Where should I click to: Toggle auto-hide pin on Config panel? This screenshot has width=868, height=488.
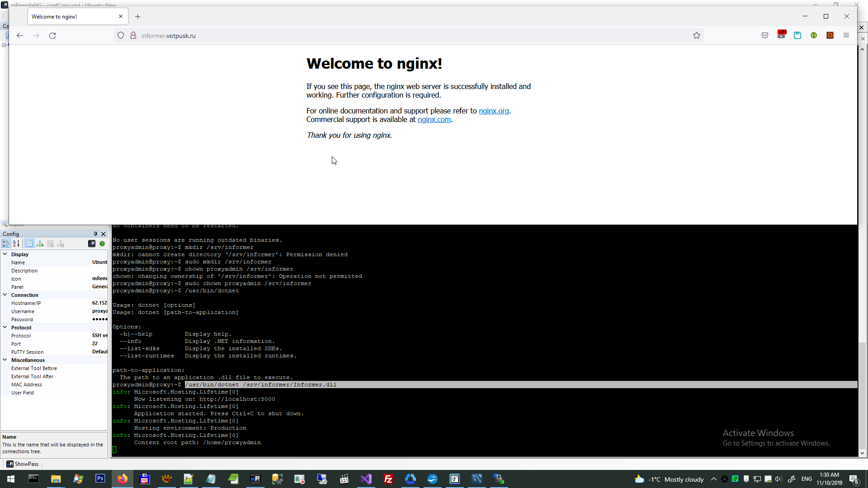95,234
